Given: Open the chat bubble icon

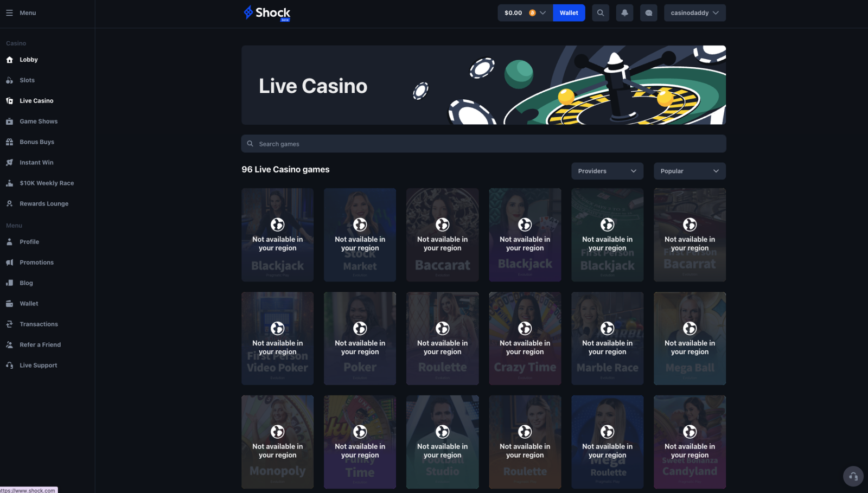Looking at the screenshot, I should (x=648, y=13).
